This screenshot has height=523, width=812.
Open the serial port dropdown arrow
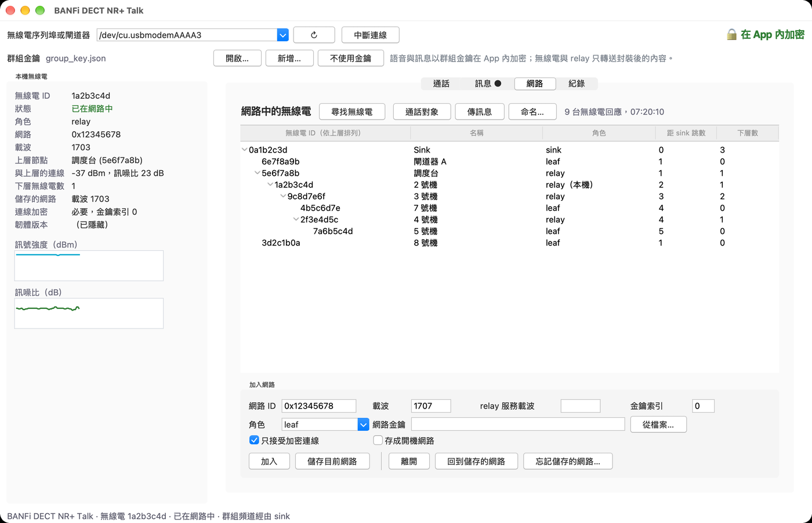(282, 35)
